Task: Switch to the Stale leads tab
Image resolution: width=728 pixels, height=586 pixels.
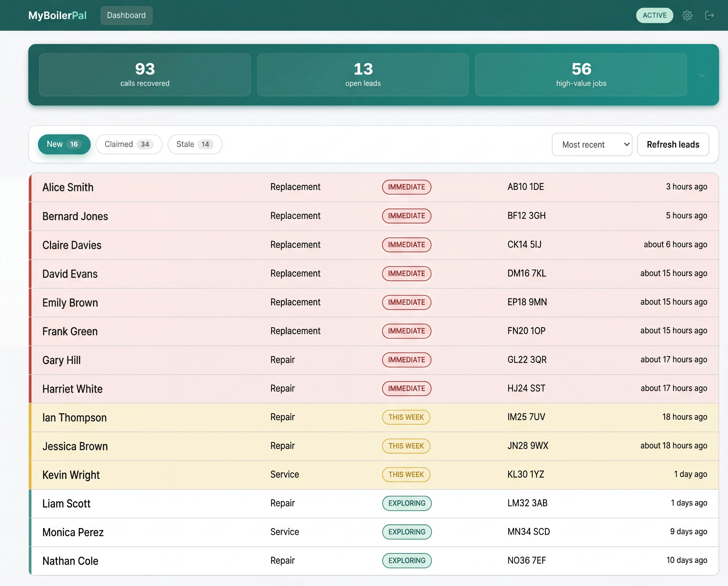Action: click(x=195, y=144)
